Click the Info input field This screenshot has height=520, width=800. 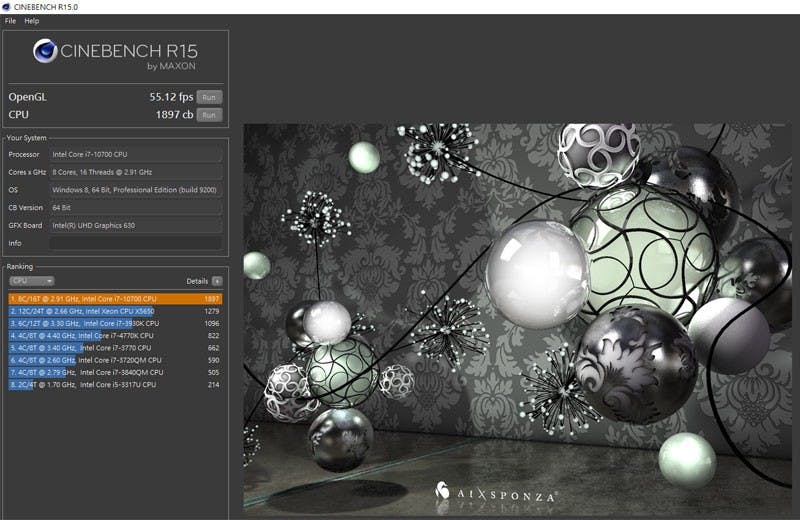(x=136, y=243)
